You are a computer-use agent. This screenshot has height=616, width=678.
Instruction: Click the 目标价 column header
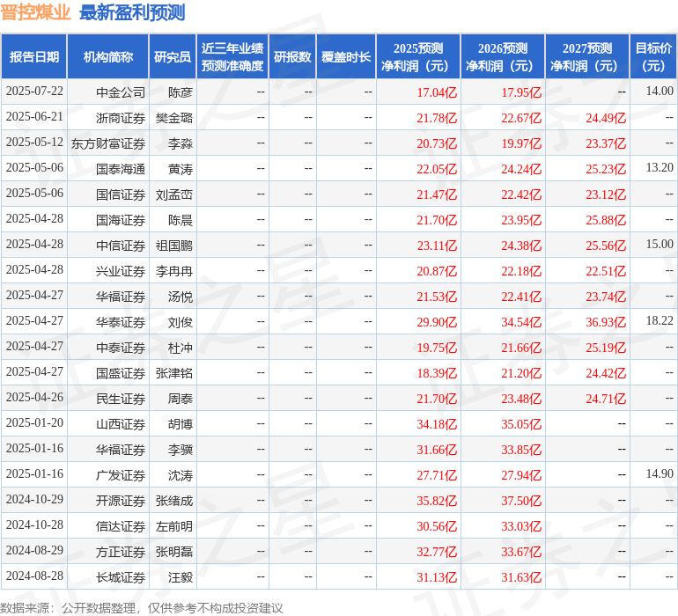pos(653,56)
